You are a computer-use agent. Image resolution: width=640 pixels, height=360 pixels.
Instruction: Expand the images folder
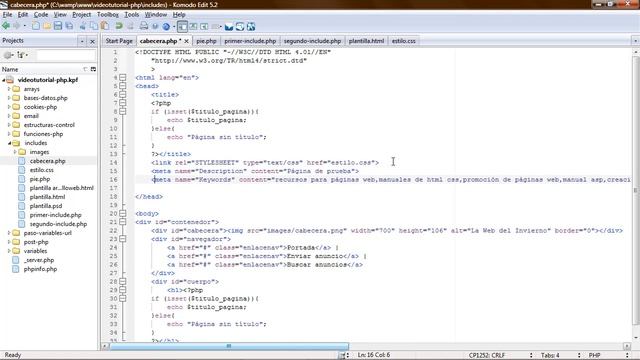coord(15,152)
